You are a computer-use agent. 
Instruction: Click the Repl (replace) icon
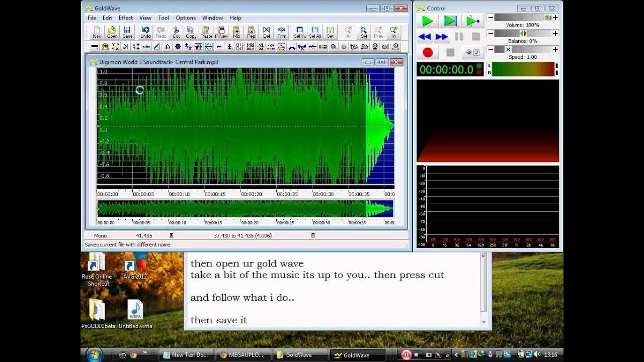252,32
